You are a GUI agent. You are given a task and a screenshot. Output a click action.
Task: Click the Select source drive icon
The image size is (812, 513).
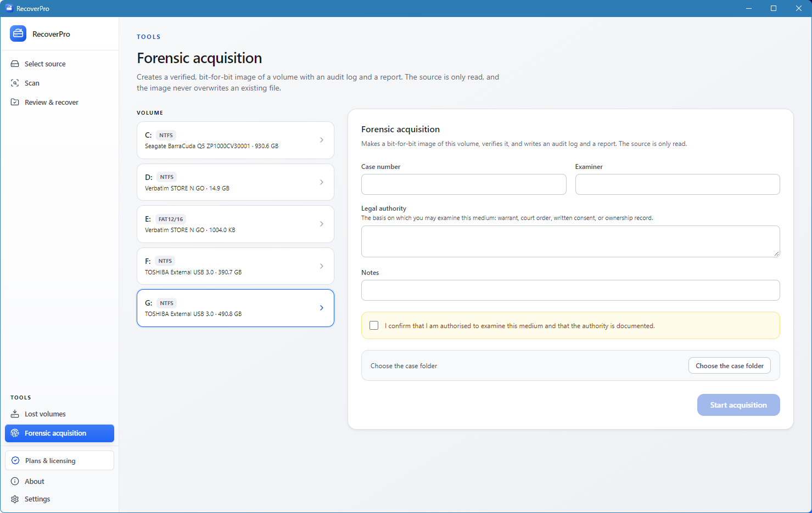pos(15,64)
